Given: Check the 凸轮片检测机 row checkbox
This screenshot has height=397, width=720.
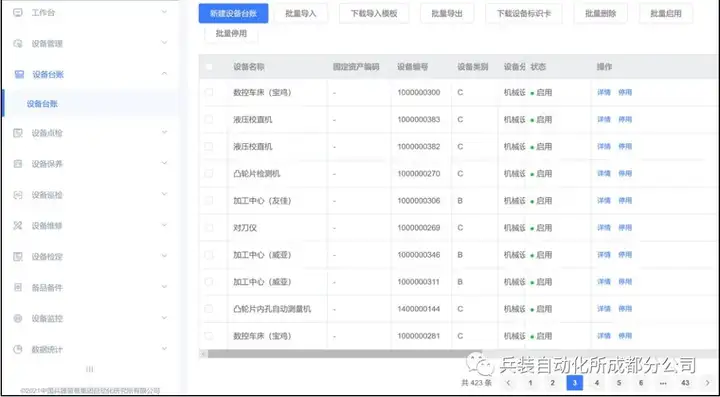Looking at the screenshot, I should (209, 173).
